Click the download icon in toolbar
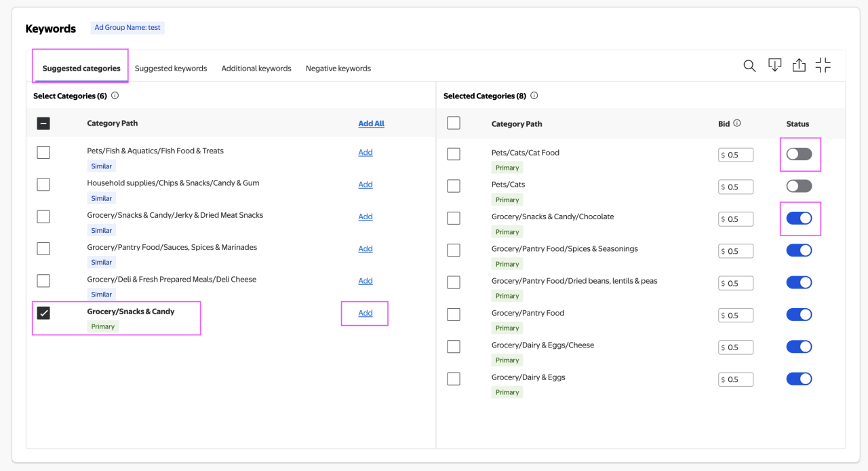Screen dimensions: 868x471 point(774,65)
